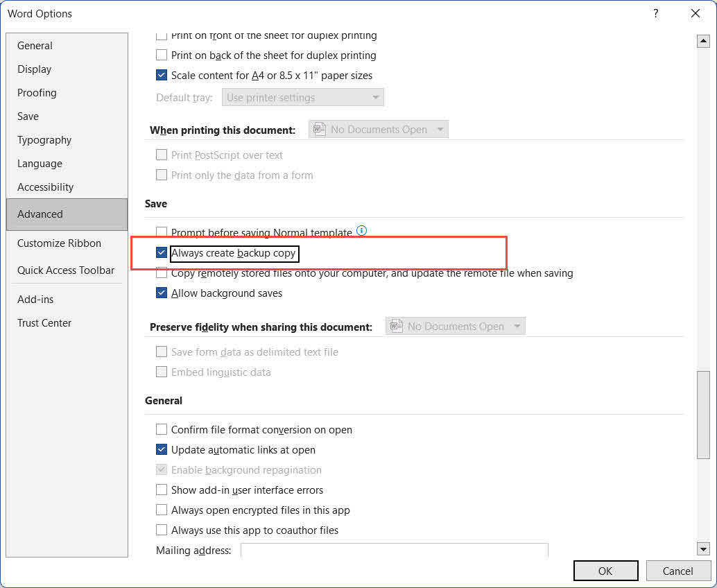Open the Language category
The image size is (717, 588).
67,164
